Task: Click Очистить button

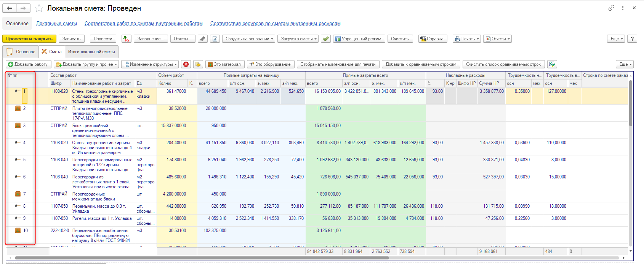Action: coord(400,39)
